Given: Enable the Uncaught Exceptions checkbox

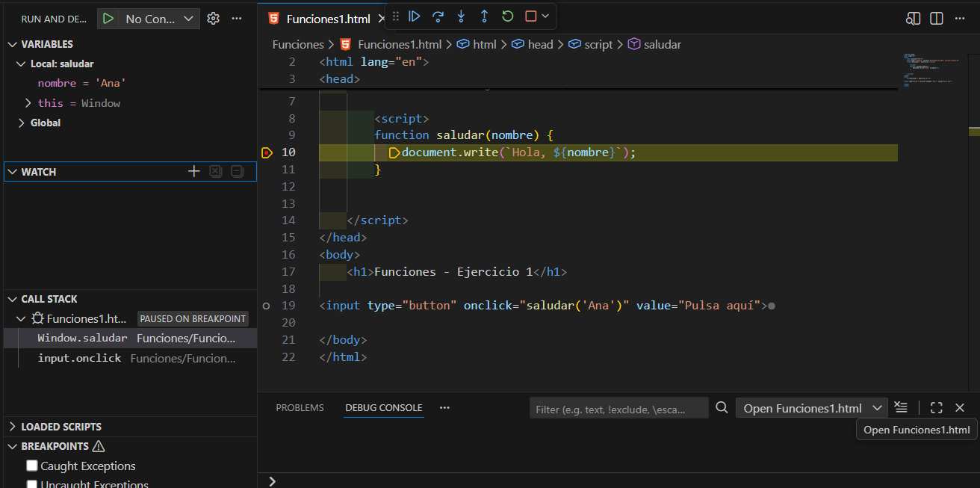Looking at the screenshot, I should [x=32, y=484].
